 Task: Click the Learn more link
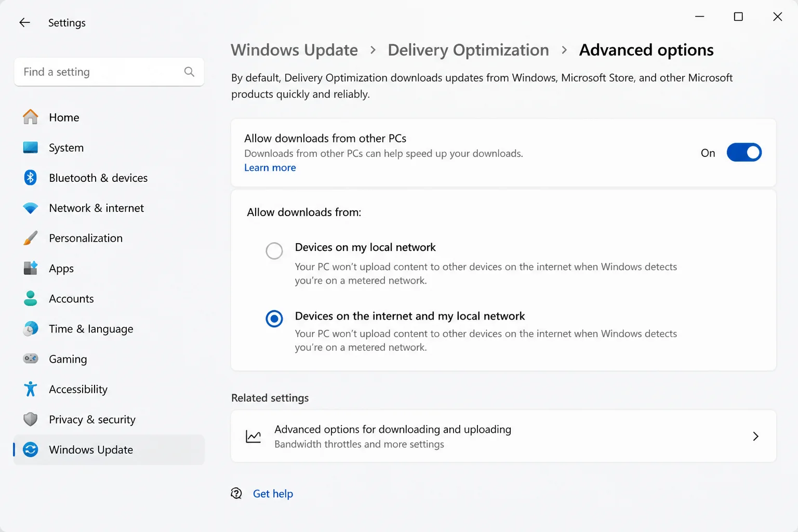coord(270,167)
